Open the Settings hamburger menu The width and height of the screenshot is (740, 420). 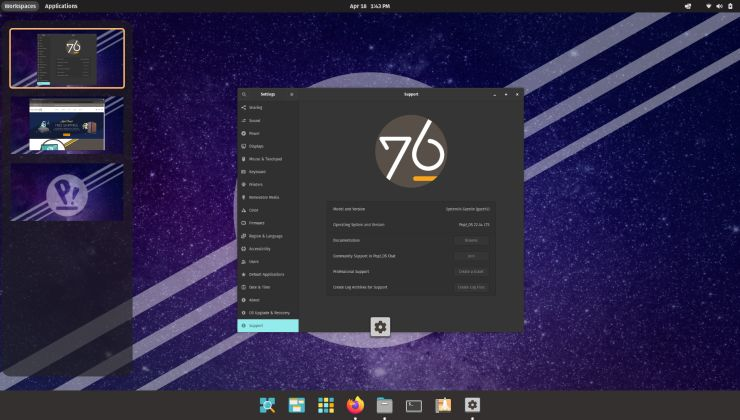(292, 94)
